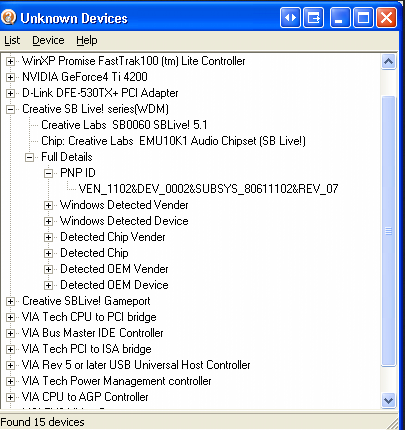Viewport: 405px width, 430px height.
Task: Collapse the Full Details node
Action: click(29, 157)
